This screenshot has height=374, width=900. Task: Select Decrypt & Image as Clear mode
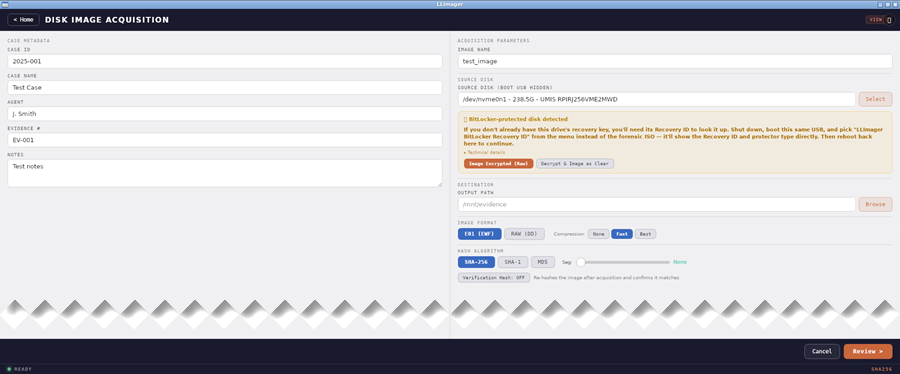pyautogui.click(x=575, y=163)
